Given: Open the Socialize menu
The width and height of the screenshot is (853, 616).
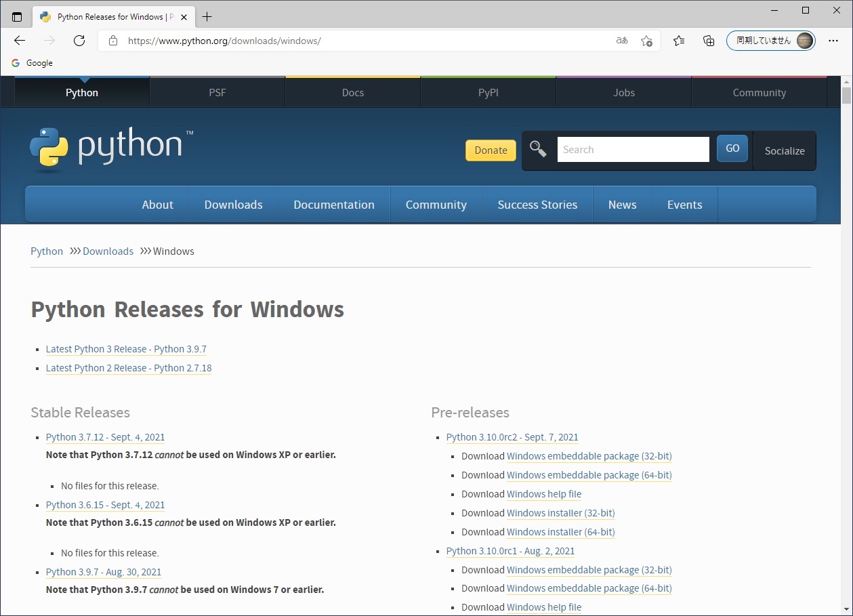Looking at the screenshot, I should pyautogui.click(x=785, y=150).
